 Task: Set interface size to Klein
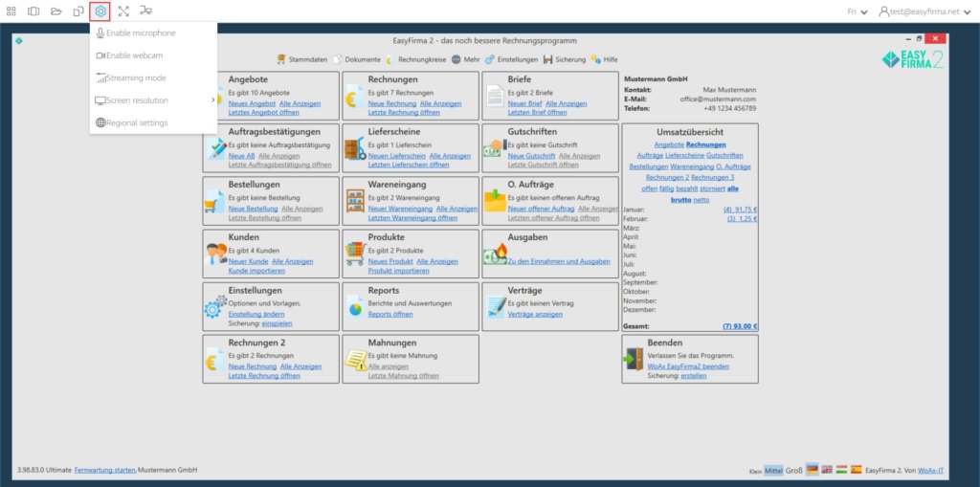click(755, 471)
